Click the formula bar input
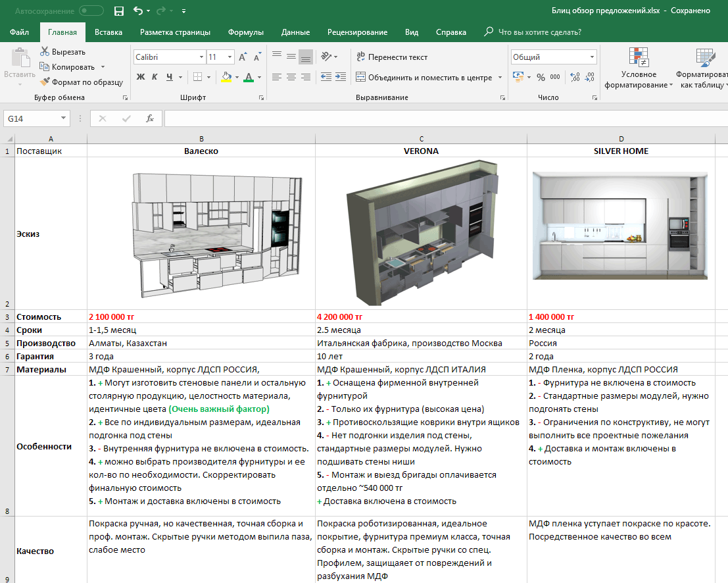 [x=446, y=118]
